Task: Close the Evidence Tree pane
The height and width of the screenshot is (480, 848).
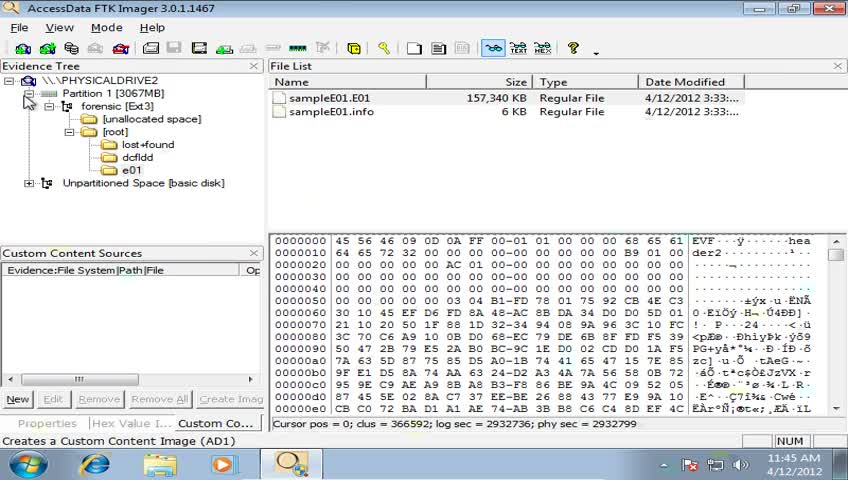Action: 254,66
